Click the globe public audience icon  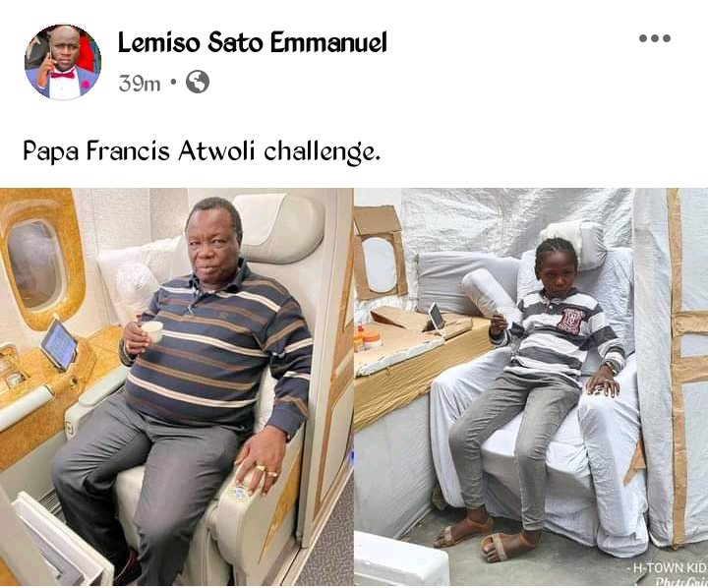[198, 82]
